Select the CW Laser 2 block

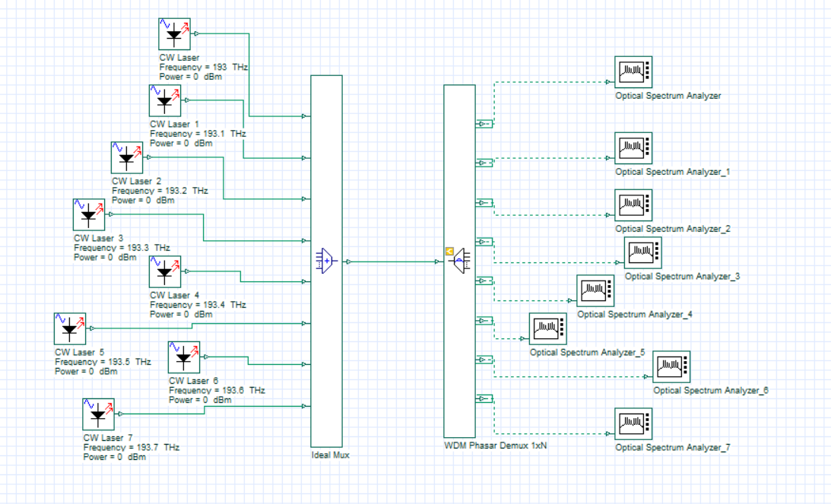[127, 158]
